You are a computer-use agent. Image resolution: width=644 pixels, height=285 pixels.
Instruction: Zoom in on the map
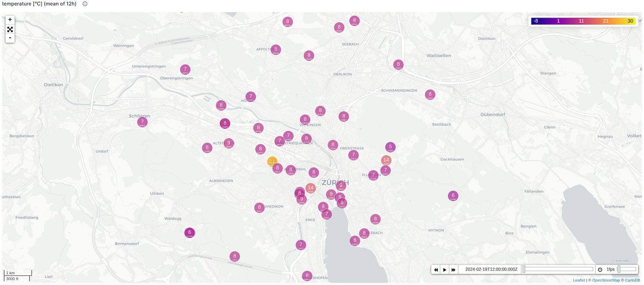10,20
